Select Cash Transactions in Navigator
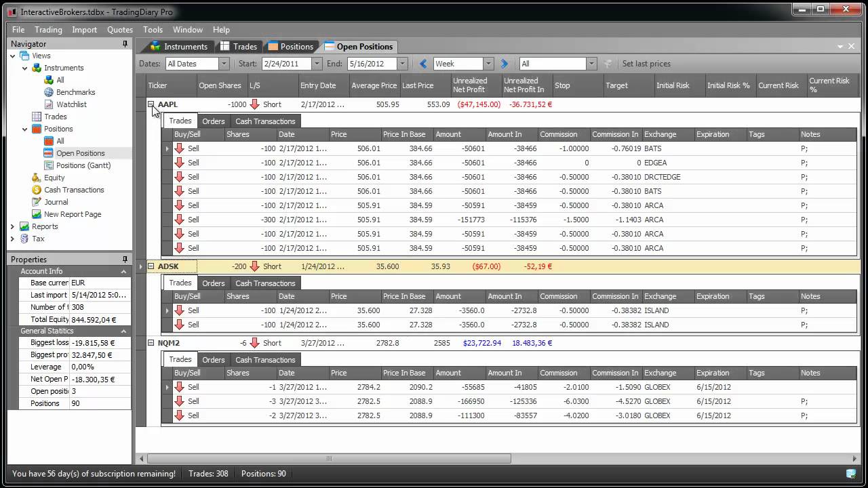The width and height of the screenshot is (868, 488). [74, 190]
